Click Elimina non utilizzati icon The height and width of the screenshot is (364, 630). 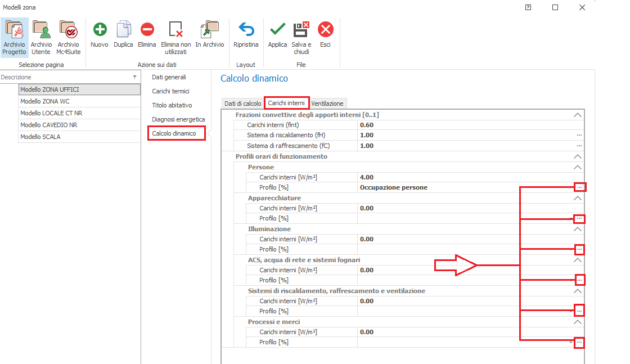pyautogui.click(x=176, y=29)
